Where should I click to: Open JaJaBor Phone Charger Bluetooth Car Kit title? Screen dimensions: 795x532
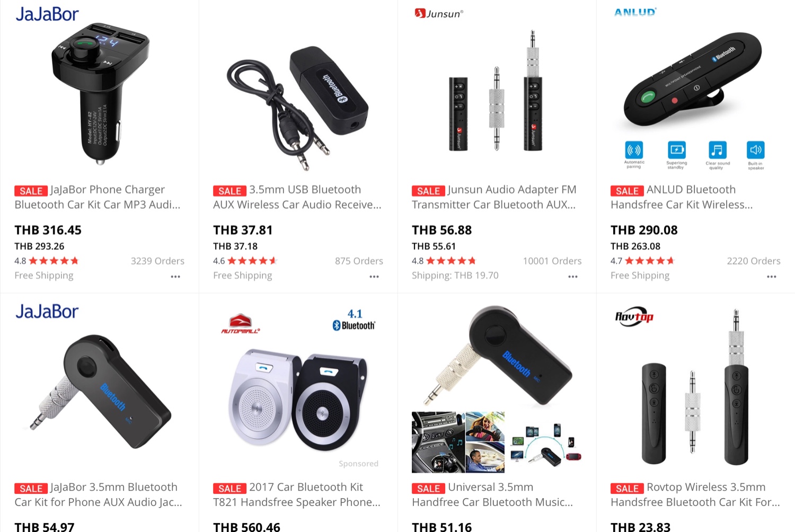[98, 197]
